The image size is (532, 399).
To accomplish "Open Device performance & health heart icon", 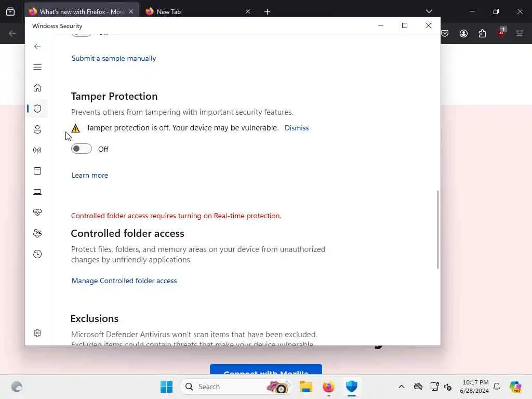I will pyautogui.click(x=37, y=212).
